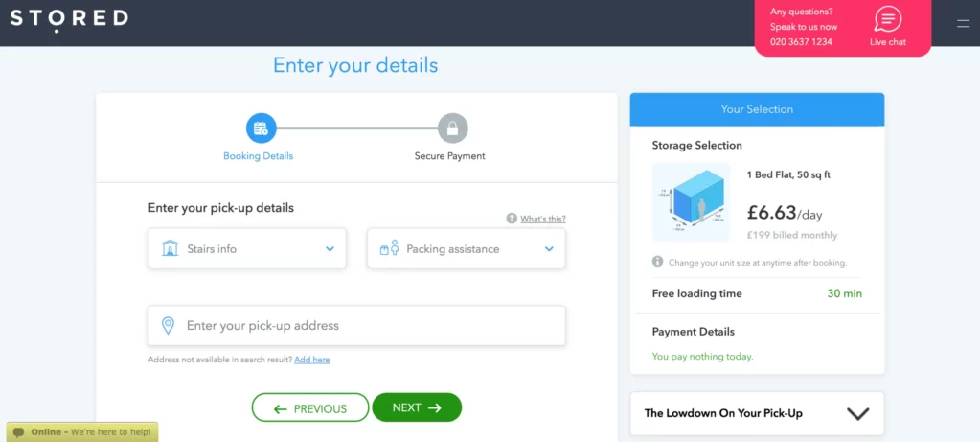This screenshot has width=980, height=442.
Task: Open the hamburger menu in top-right corner
Action: point(963,23)
